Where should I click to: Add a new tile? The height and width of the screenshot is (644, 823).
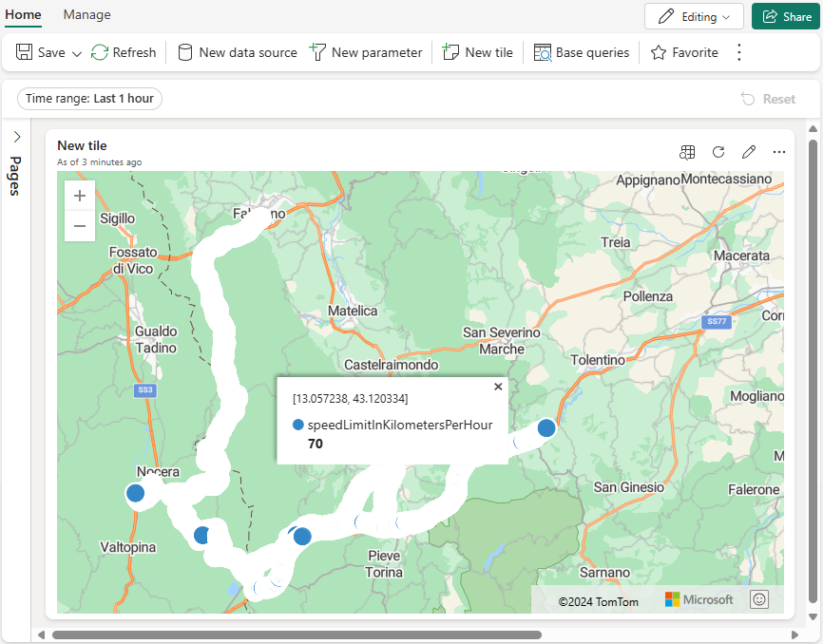pyautogui.click(x=478, y=52)
